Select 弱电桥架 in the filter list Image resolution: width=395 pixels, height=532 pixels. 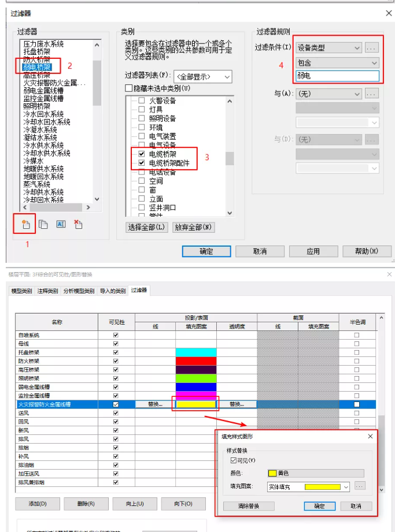click(x=36, y=67)
